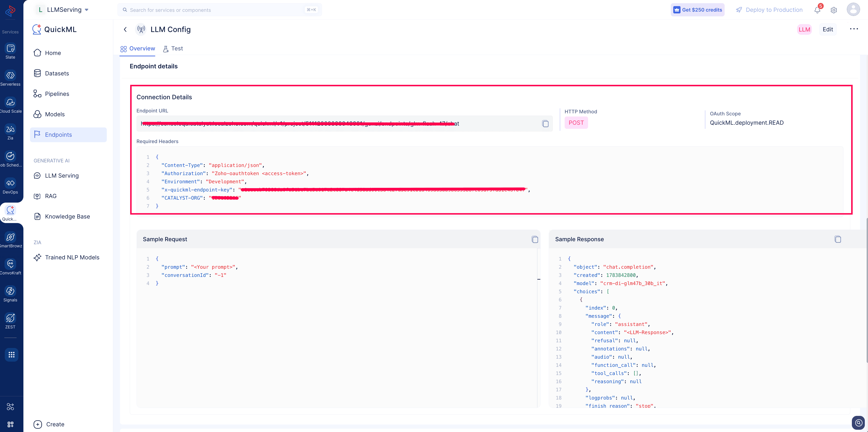Click the POST method badge
Image resolution: width=868 pixels, height=432 pixels.
576,123
